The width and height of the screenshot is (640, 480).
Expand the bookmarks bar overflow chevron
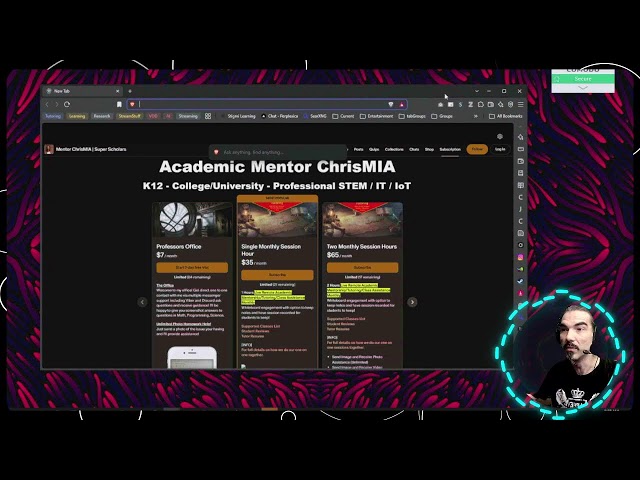(x=476, y=116)
